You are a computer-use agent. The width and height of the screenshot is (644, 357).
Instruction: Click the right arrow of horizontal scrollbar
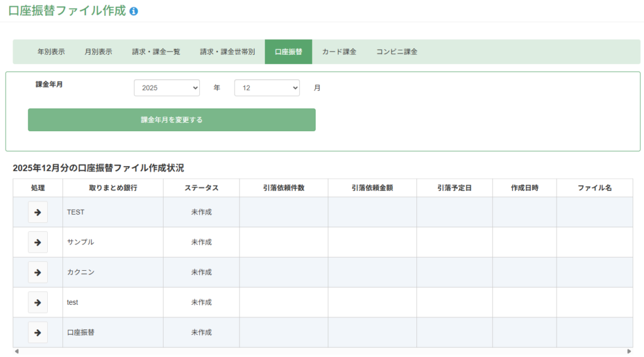pyautogui.click(x=630, y=351)
